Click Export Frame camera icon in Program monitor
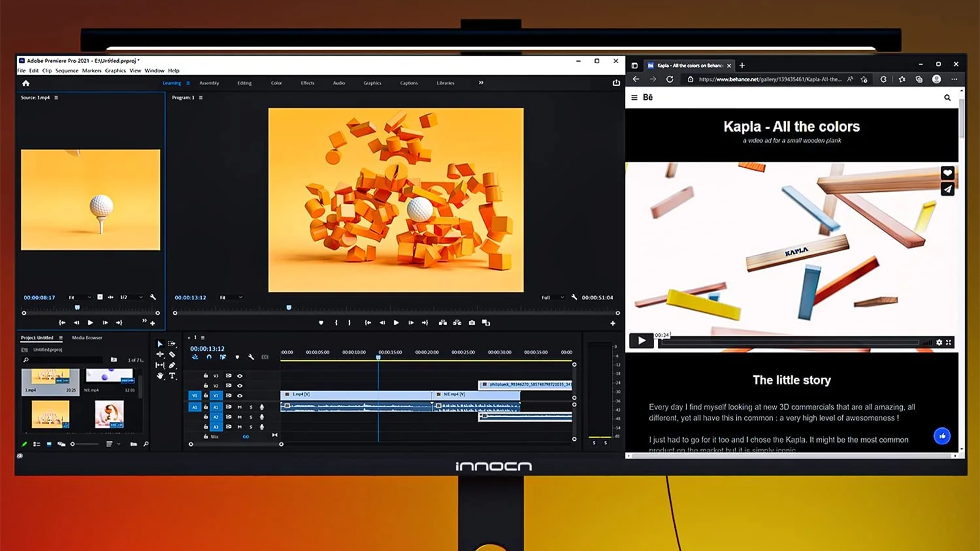Viewport: 980px width, 551px height. point(472,323)
